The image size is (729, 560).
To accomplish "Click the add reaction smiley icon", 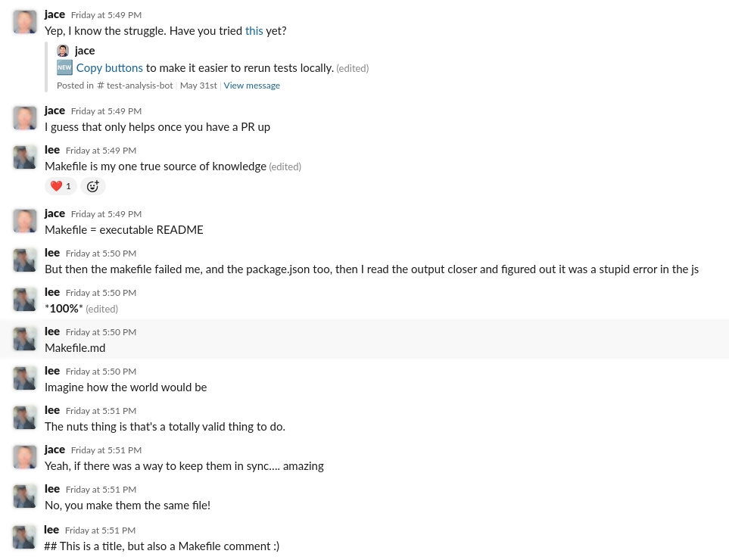I will tap(93, 186).
